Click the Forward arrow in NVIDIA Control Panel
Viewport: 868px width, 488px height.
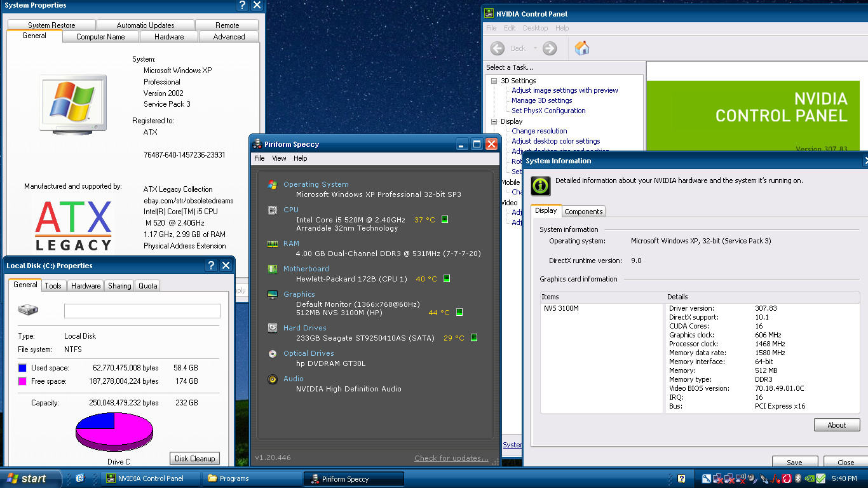pyautogui.click(x=550, y=48)
